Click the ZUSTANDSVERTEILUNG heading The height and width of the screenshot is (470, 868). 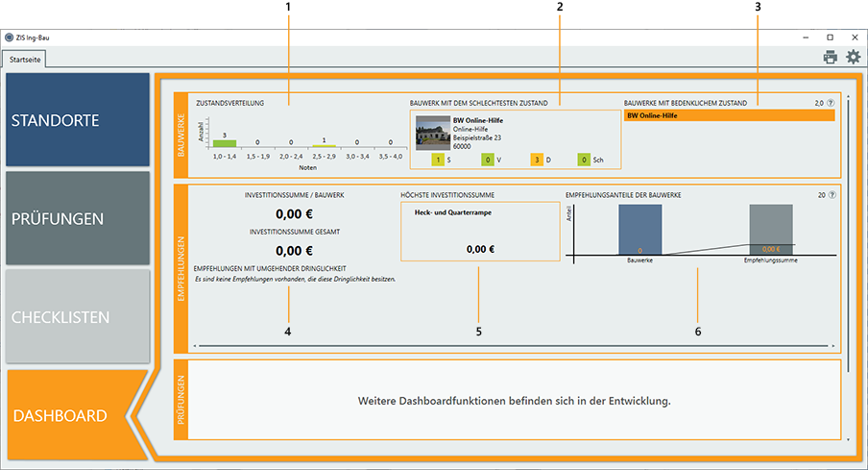click(x=229, y=103)
